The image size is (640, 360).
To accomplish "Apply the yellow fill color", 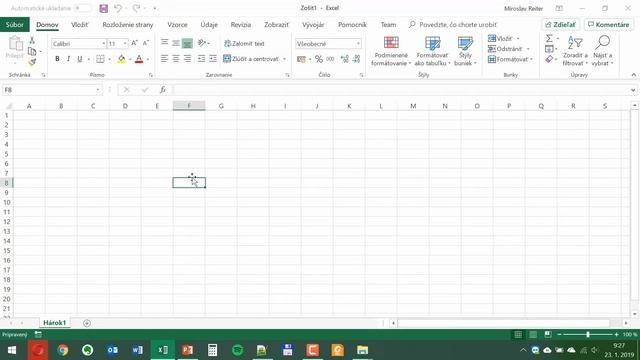I will click(121, 59).
